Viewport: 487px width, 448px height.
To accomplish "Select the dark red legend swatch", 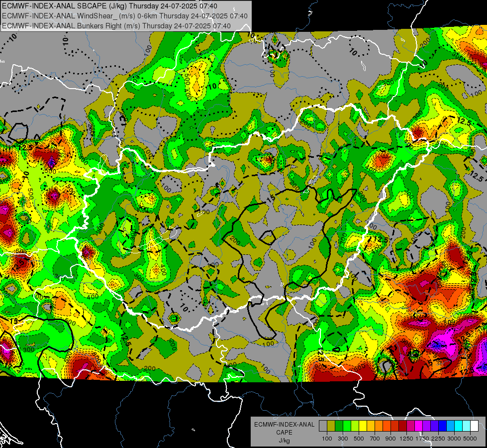I will (403, 426).
